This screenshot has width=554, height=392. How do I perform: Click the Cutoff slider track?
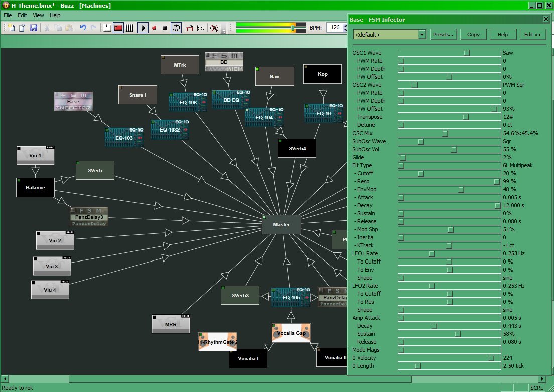click(449, 173)
